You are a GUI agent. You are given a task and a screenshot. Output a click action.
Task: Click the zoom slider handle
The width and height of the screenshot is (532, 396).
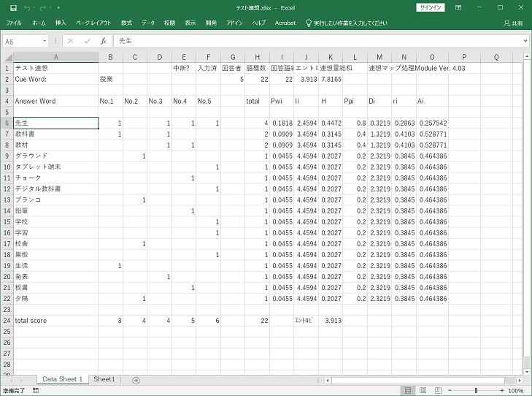476,391
